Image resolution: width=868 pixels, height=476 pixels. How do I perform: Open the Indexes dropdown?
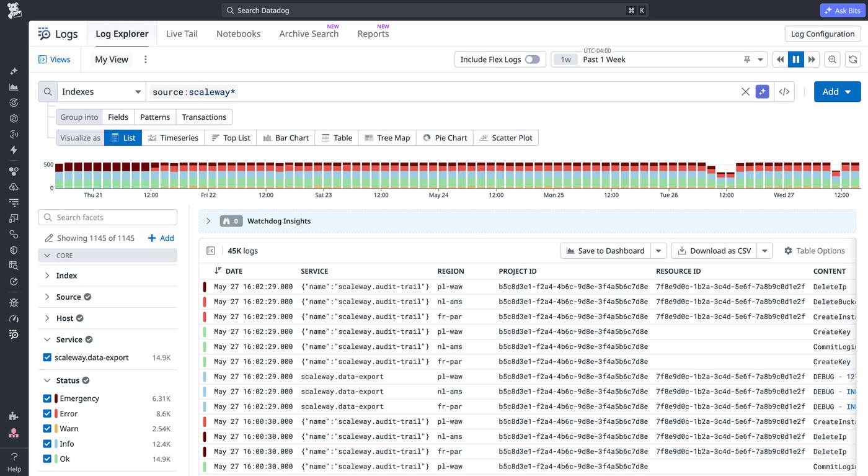(x=102, y=92)
